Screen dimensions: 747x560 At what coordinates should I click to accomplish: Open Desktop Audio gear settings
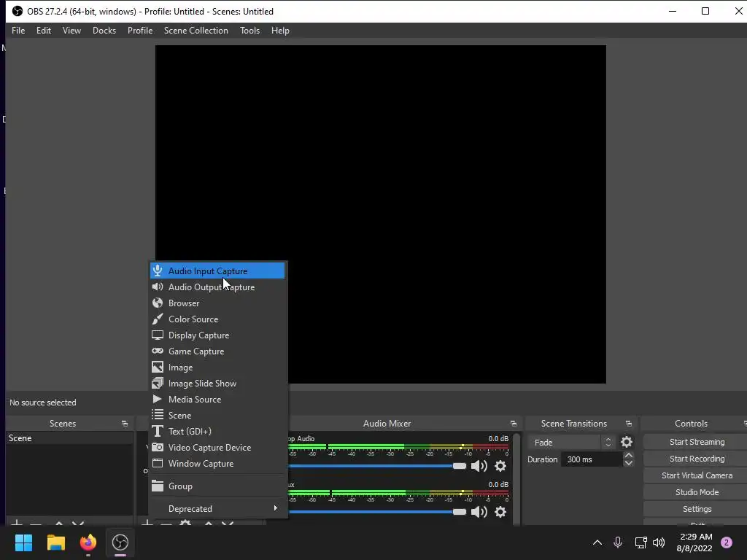pyautogui.click(x=500, y=466)
